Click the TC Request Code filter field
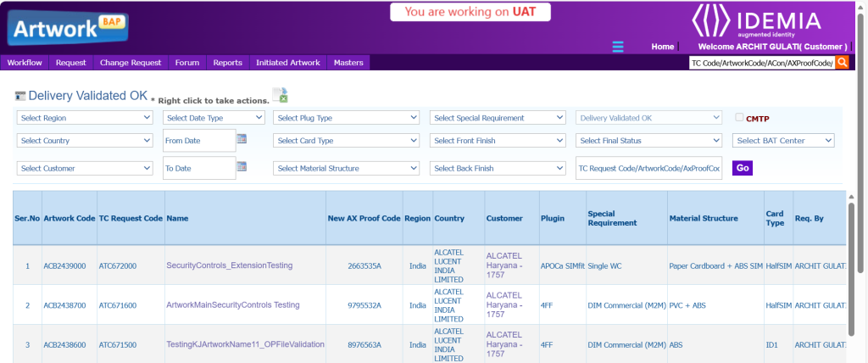 pyautogui.click(x=648, y=168)
